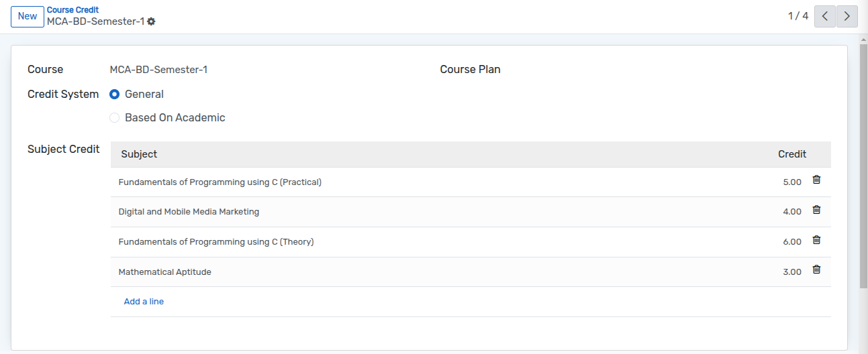This screenshot has height=354, width=868.
Task: Remove Fundamentals of Programming (Theory) subject line
Action: (x=816, y=240)
